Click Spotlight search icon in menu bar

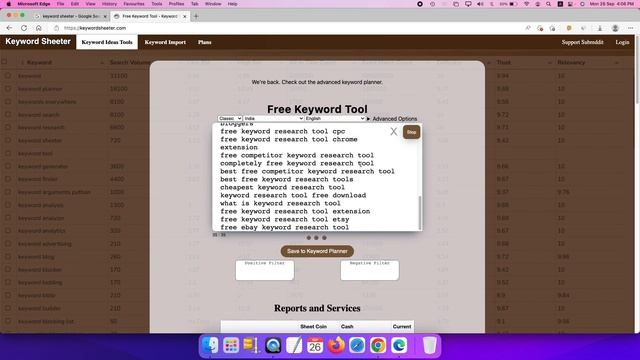click(549, 4)
